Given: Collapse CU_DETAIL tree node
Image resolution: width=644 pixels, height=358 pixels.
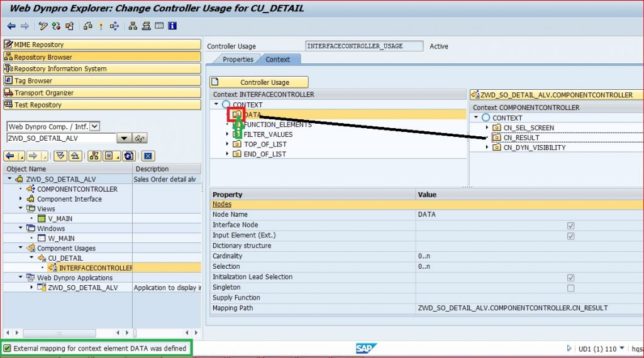Looking at the screenshot, I should [x=31, y=258].
